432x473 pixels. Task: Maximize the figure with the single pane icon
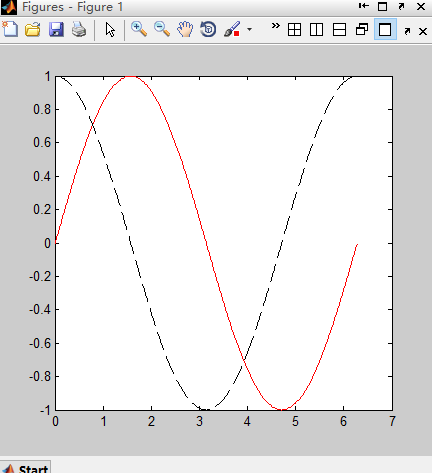point(385,30)
